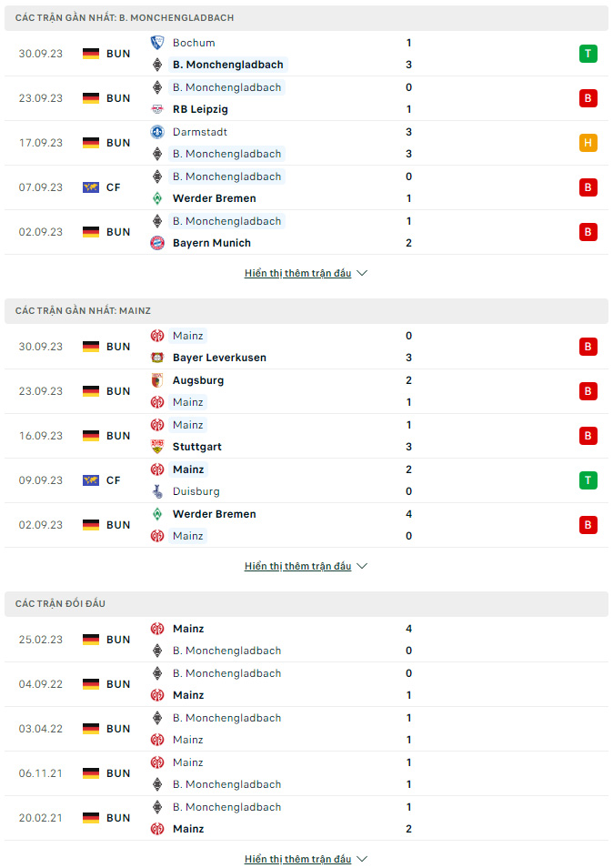Click the red B badge for Leverkusen match
This screenshot has height=868, width=613.
tap(588, 347)
